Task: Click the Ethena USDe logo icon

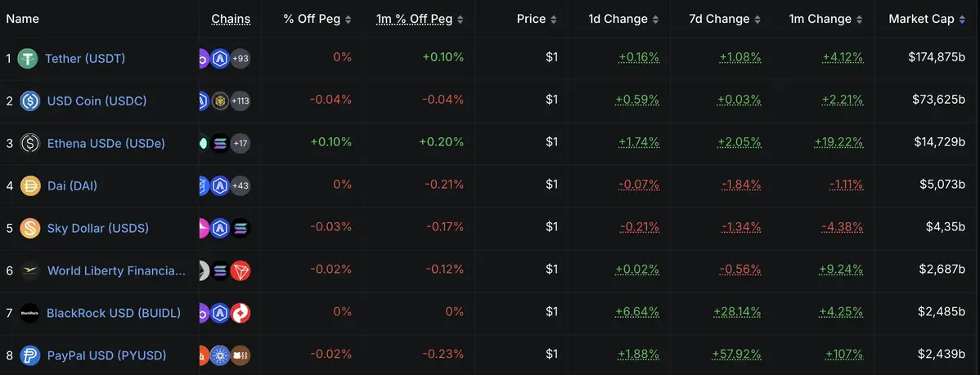Action: pos(29,143)
